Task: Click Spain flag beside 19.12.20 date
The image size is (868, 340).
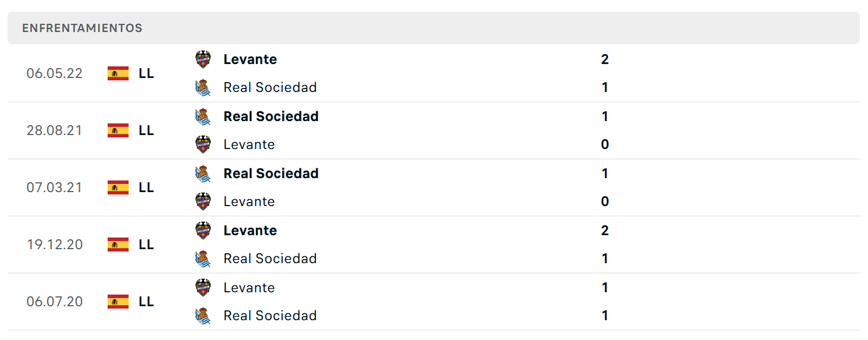Action: tap(118, 245)
